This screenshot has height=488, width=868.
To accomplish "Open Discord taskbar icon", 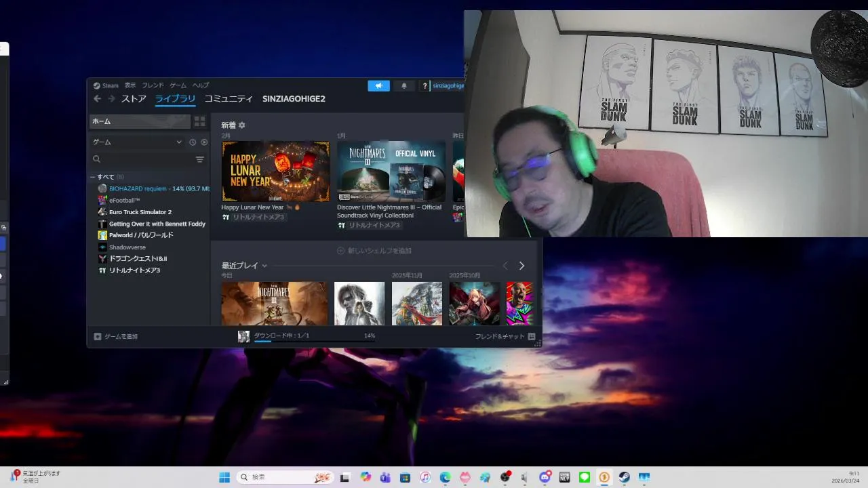I will click(545, 477).
